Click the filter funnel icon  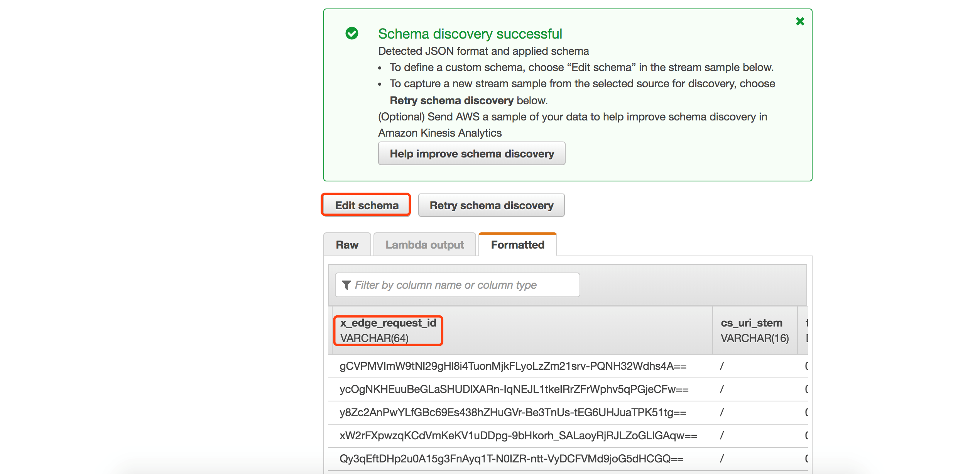pyautogui.click(x=346, y=285)
